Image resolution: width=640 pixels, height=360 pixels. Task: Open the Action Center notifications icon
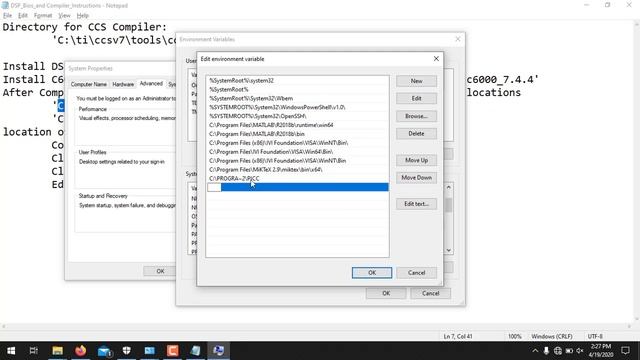coord(625,351)
